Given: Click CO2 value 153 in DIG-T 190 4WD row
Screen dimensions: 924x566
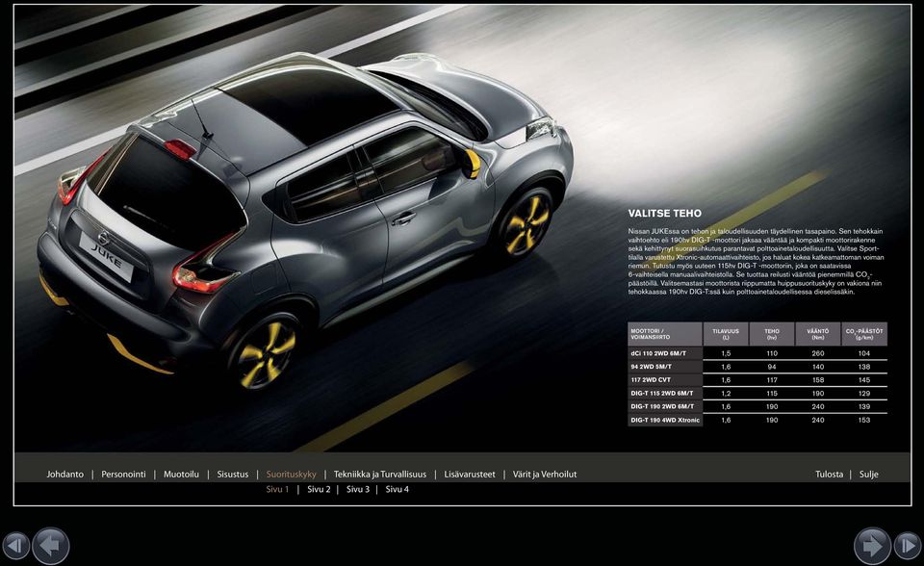Looking at the screenshot, I should 864,420.
